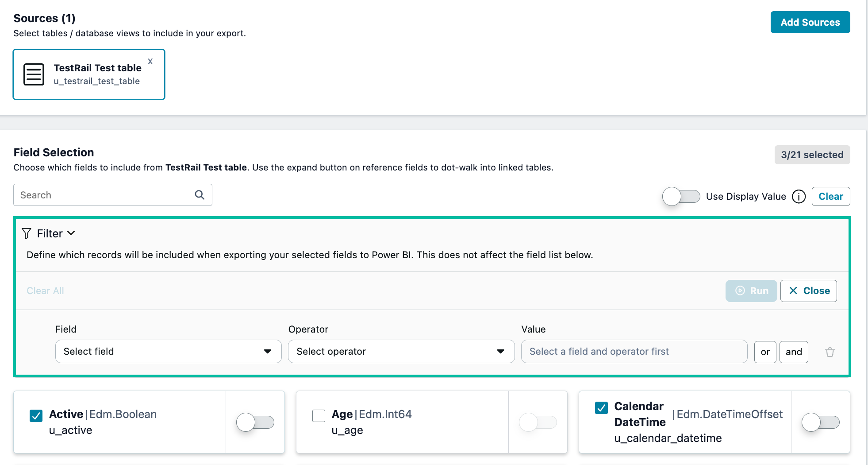Viewport: 868px width, 465px height.
Task: Run the filter
Action: 751,291
